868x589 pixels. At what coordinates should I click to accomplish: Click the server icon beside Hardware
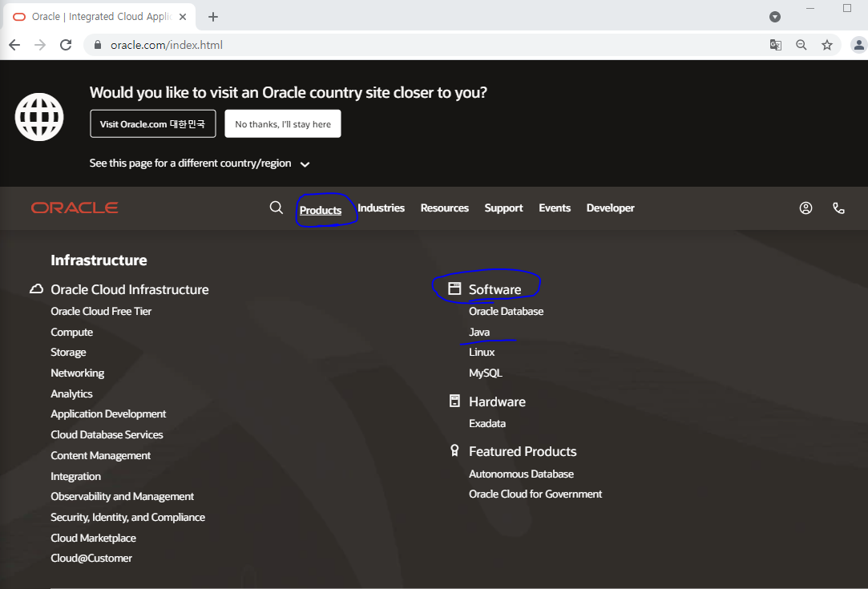tap(454, 401)
